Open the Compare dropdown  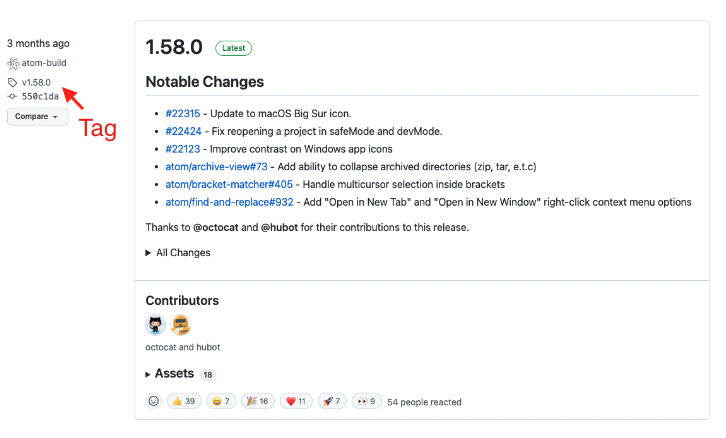click(x=38, y=116)
